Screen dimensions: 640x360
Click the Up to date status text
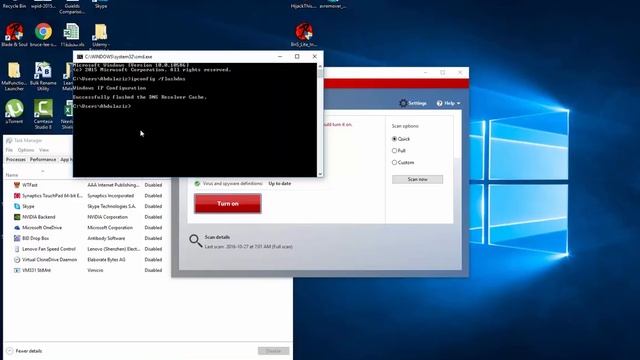tap(280, 184)
